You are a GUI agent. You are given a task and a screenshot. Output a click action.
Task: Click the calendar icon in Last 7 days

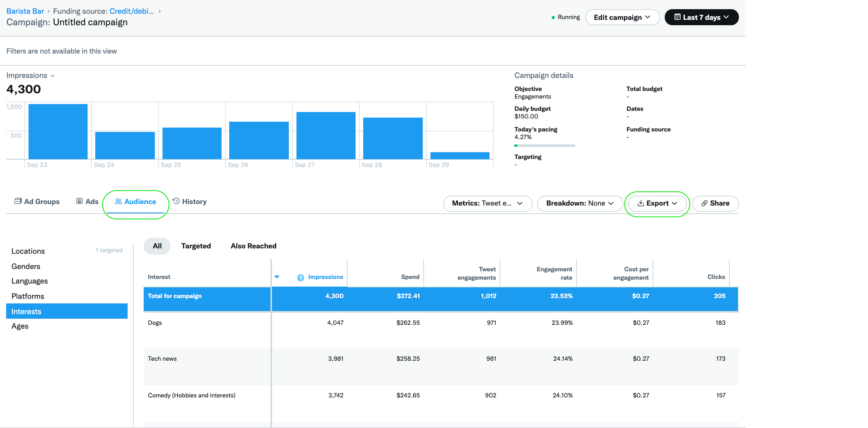coord(677,17)
